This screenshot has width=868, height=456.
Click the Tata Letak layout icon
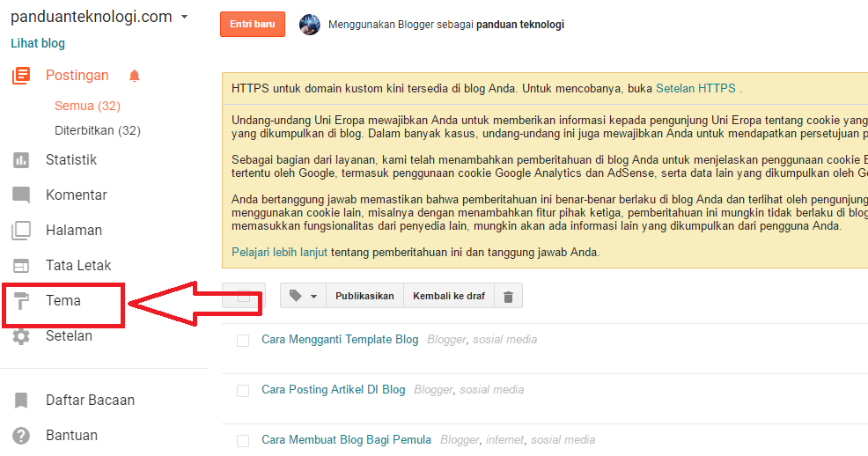(21, 266)
